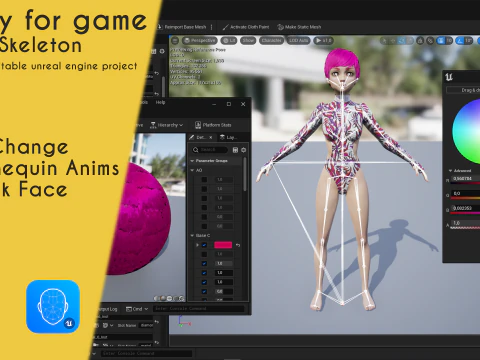This screenshot has width=480, height=360.
Task: Open the Character viewport menu
Action: point(271,41)
